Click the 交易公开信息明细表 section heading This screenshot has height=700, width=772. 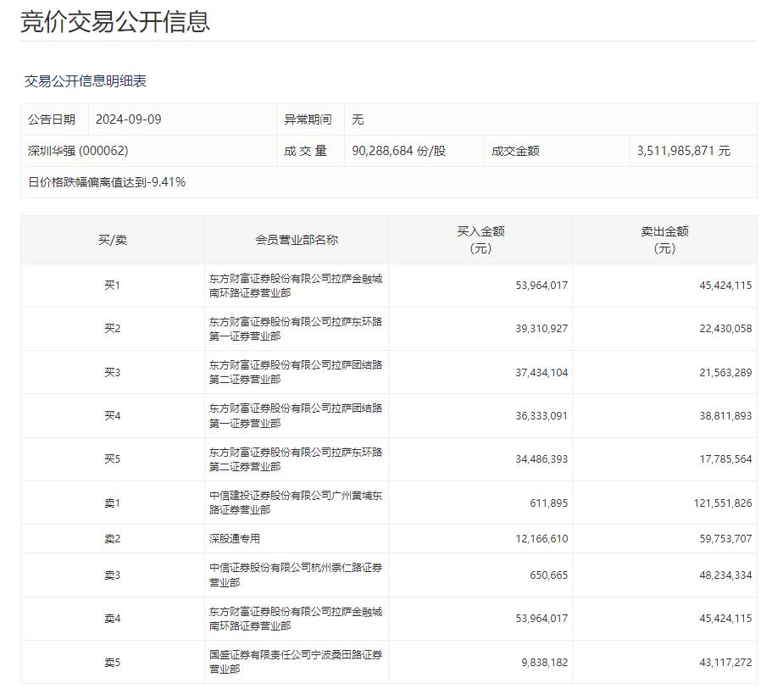pyautogui.click(x=86, y=81)
